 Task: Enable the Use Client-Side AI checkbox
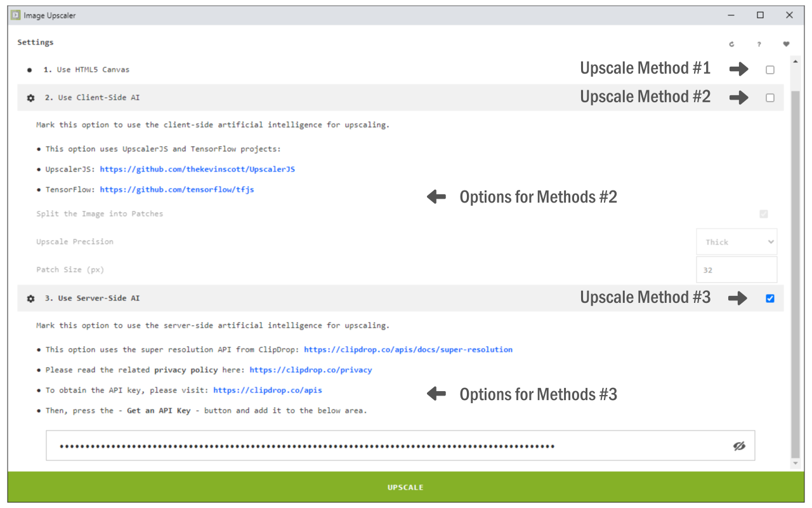click(770, 98)
